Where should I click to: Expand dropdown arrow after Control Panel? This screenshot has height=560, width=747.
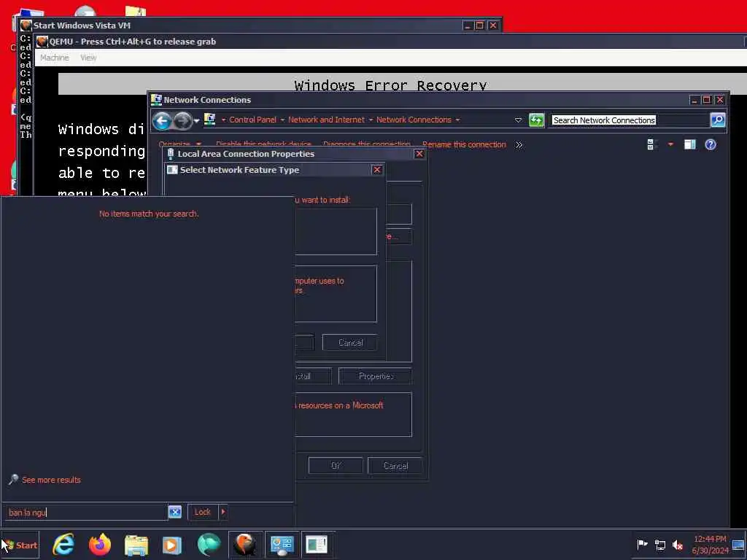coord(282,120)
